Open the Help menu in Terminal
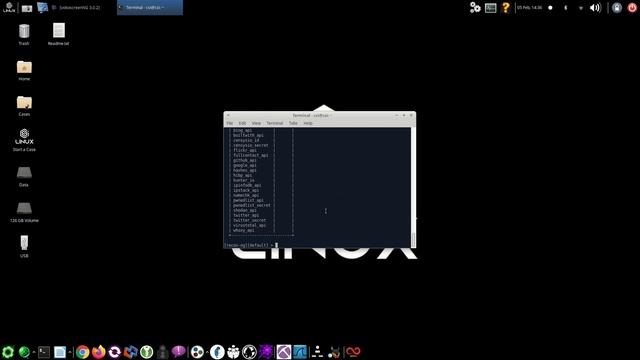Viewport: 640px width, 360px height. (x=308, y=123)
